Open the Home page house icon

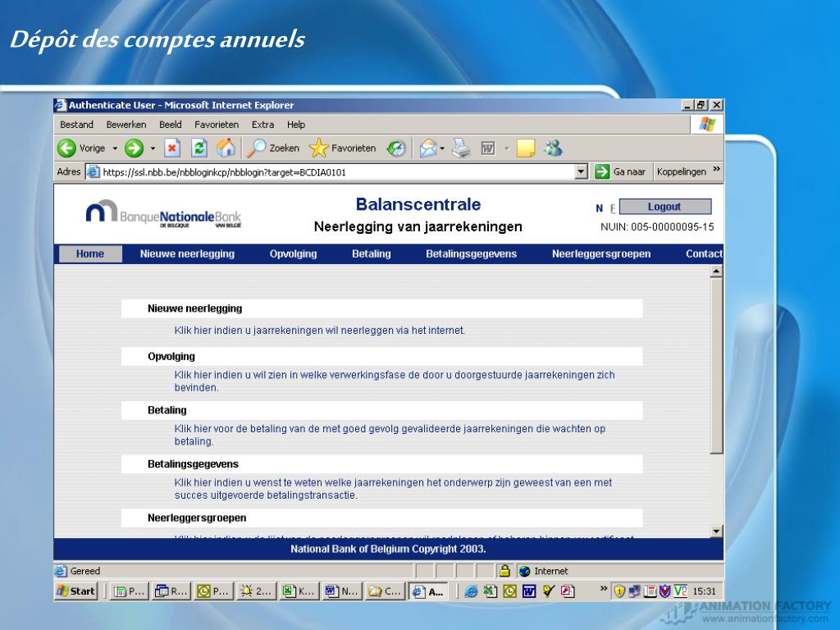coord(226,148)
